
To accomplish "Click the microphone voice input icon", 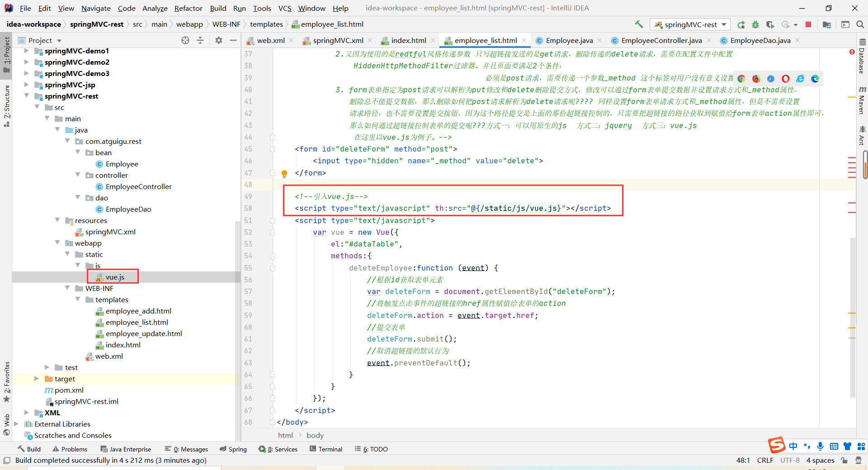I will click(x=820, y=446).
